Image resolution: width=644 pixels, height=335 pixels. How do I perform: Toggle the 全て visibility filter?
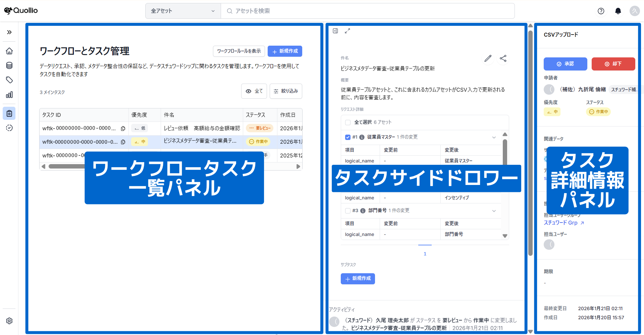(254, 91)
